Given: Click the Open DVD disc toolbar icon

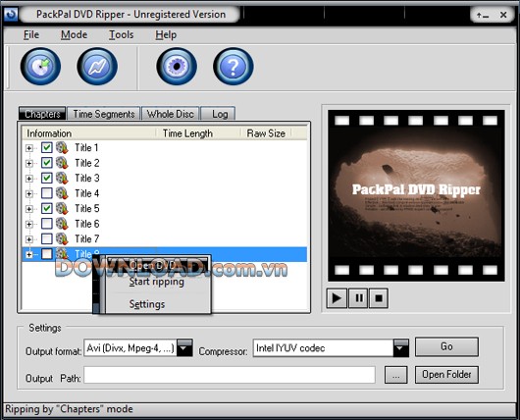Looking at the screenshot, I should point(40,66).
